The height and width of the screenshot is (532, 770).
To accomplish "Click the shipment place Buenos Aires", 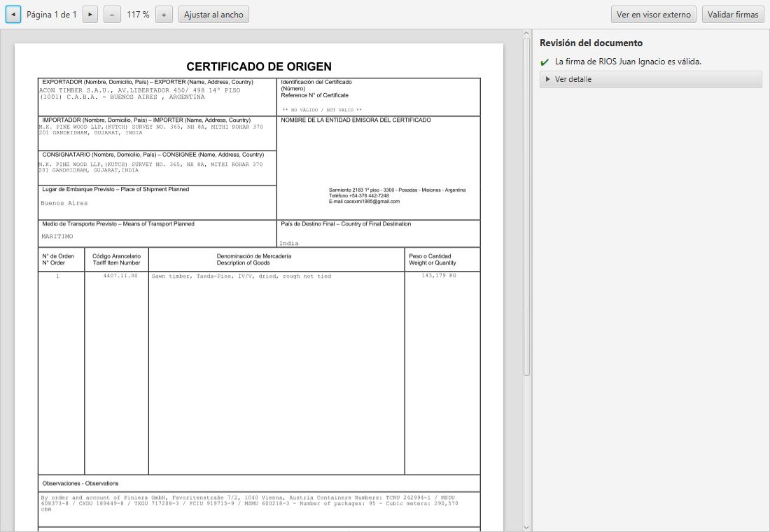I will [x=64, y=203].
